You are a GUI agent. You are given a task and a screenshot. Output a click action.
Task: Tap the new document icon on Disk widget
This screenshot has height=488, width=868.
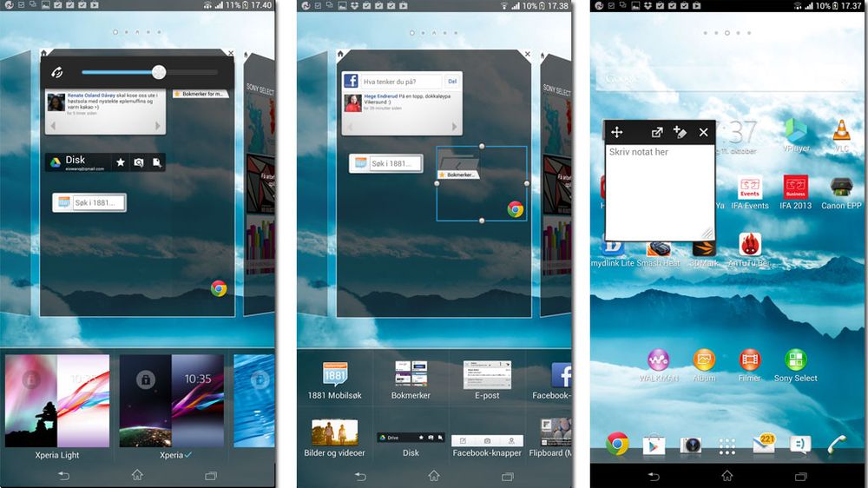tap(156, 162)
